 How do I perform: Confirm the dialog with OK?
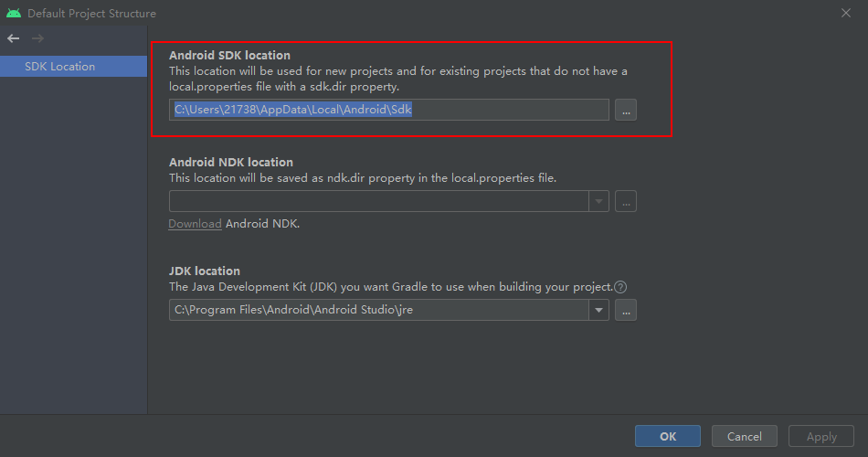668,437
